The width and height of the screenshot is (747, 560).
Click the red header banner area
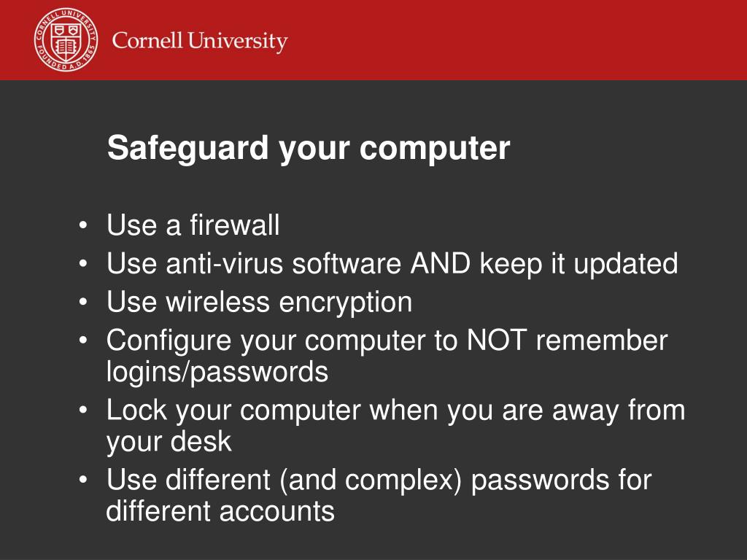(x=373, y=40)
